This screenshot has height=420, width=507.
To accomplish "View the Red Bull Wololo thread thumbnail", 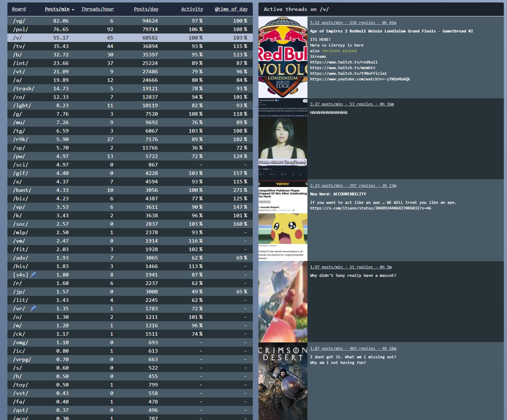I will 283,57.
